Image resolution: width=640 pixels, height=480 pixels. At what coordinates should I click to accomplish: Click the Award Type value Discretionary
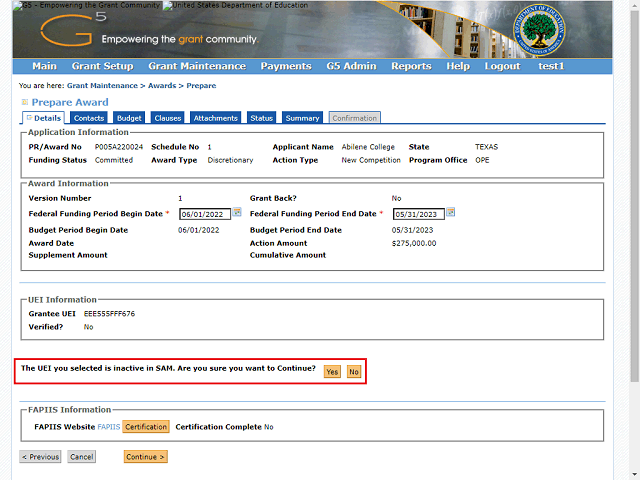(230, 160)
